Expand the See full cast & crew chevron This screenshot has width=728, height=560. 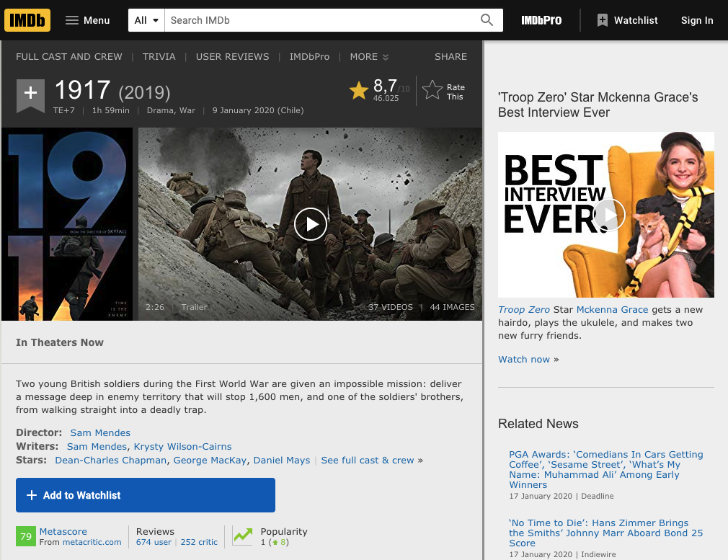419,460
